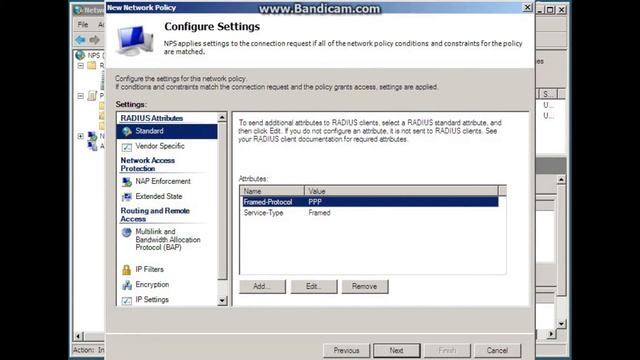Click the back arrow in NPS toolbar
This screenshot has height=360, width=640.
point(80,40)
